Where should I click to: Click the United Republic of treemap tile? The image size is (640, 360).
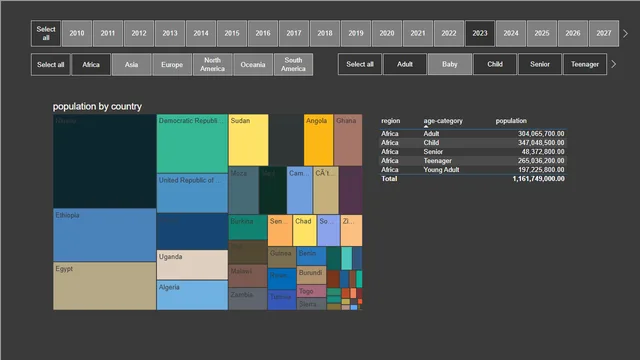tap(192, 193)
